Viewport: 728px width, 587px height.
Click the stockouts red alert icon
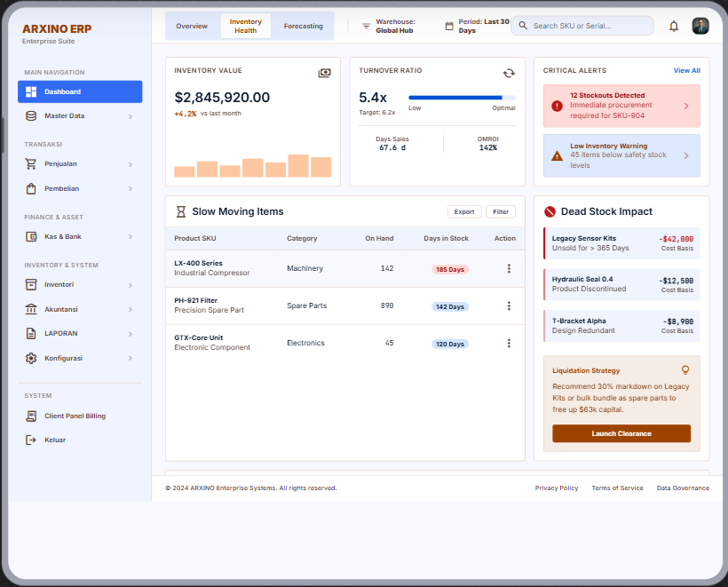click(x=558, y=106)
